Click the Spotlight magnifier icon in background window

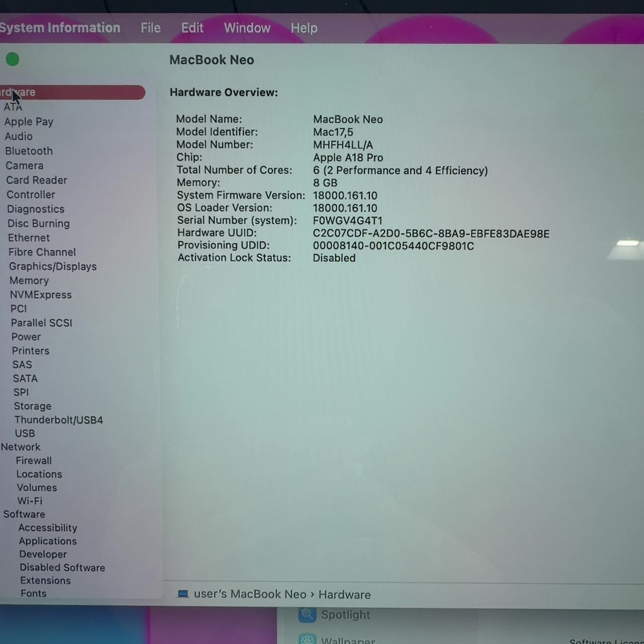pyautogui.click(x=307, y=614)
